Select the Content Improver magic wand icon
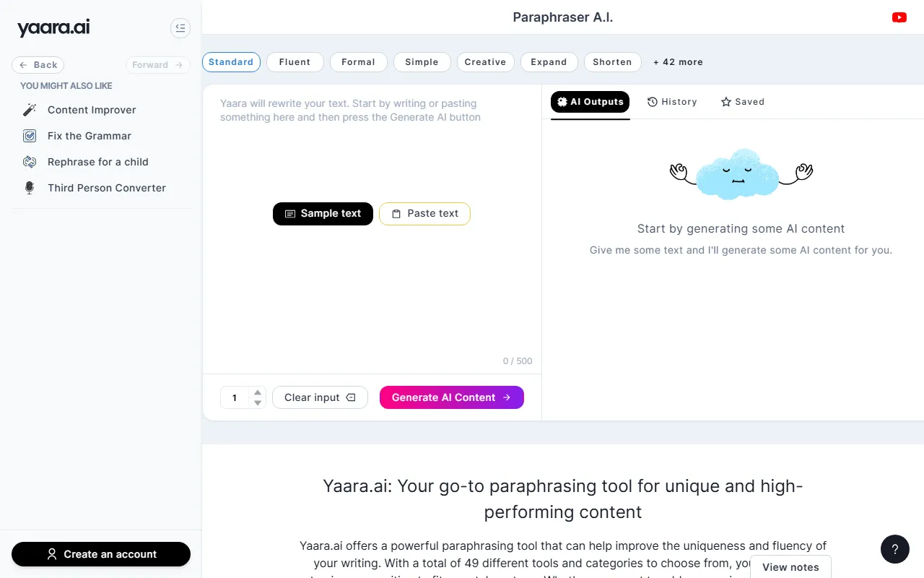The image size is (924, 578). [x=30, y=110]
